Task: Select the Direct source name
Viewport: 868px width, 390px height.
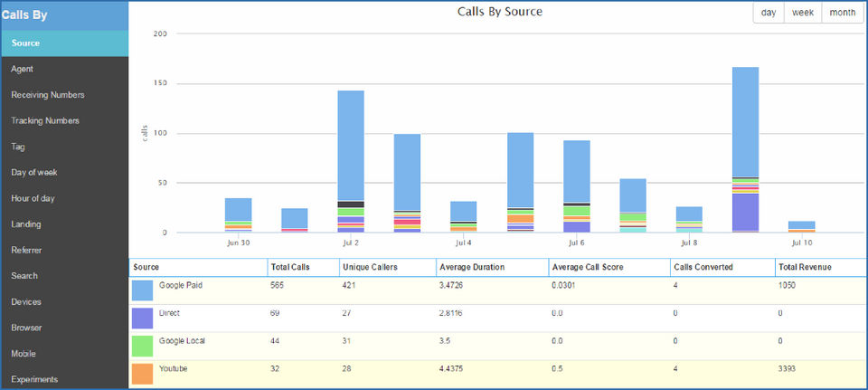Action: coord(169,313)
